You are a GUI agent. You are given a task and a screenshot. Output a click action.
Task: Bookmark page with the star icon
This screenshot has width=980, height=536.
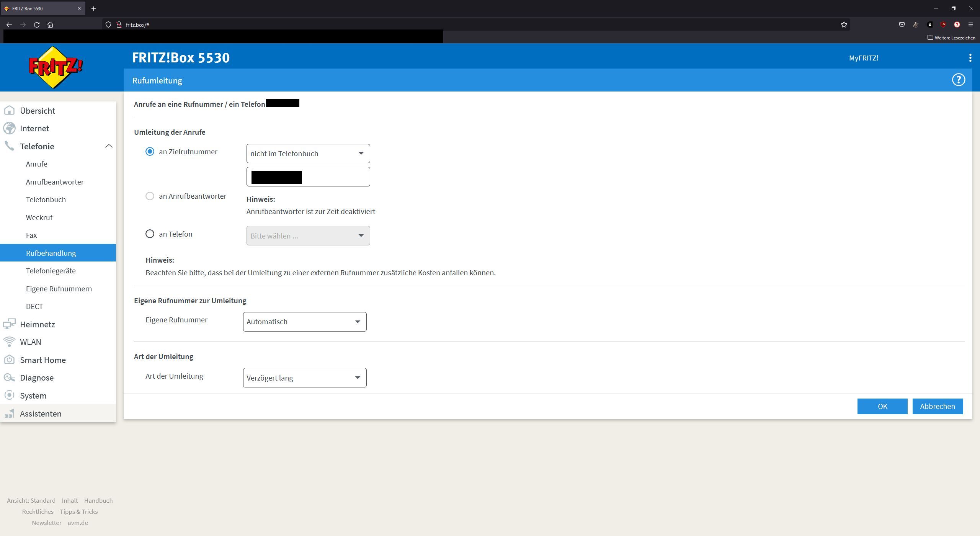[x=844, y=25]
